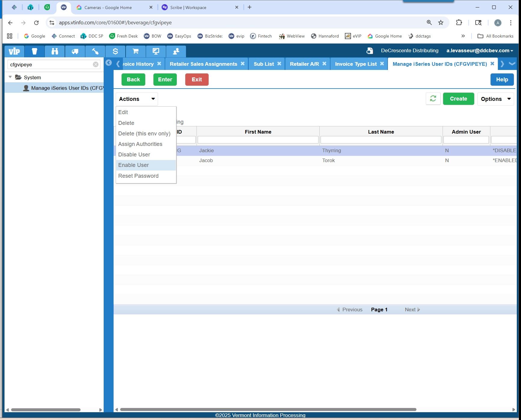Open the monitor presentation module icon
The height and width of the screenshot is (420, 521).
click(156, 51)
